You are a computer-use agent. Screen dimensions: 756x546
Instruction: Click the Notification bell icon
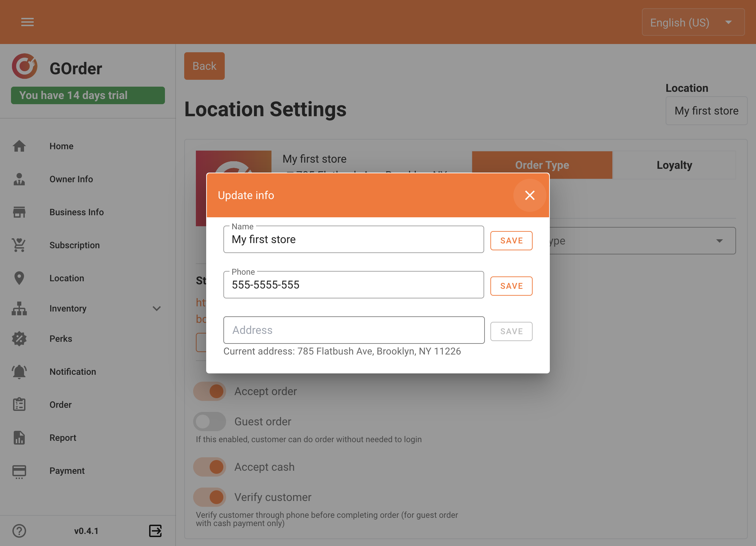click(x=19, y=372)
